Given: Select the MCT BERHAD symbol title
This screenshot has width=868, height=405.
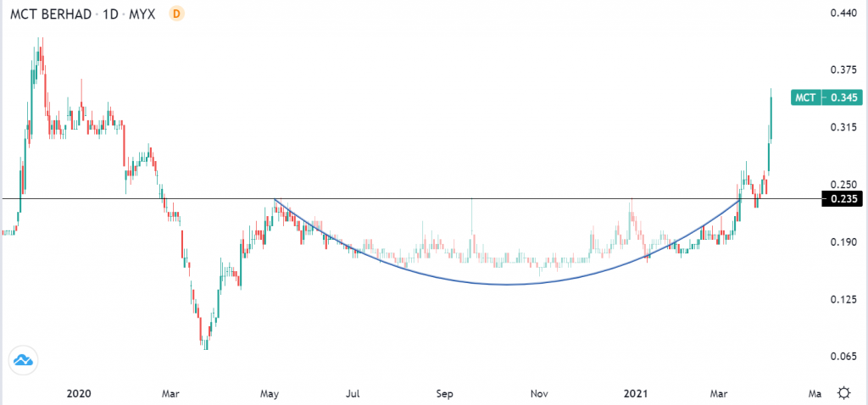Looking at the screenshot, I should click(x=50, y=14).
